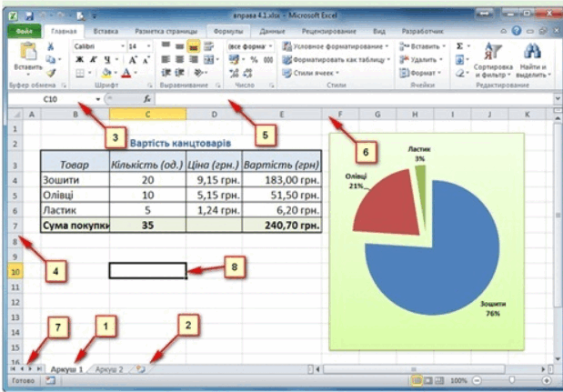This screenshot has height=392, width=563.
Task: Click the zoom out minus button
Action: click(477, 380)
